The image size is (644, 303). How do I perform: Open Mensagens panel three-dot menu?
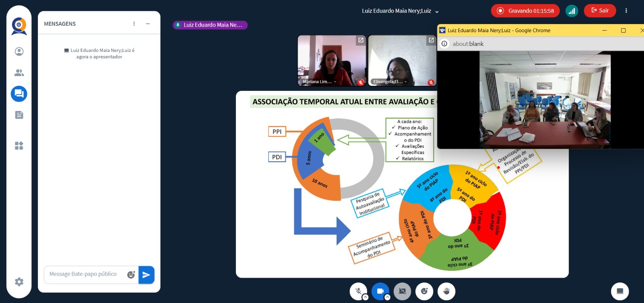pyautogui.click(x=134, y=24)
